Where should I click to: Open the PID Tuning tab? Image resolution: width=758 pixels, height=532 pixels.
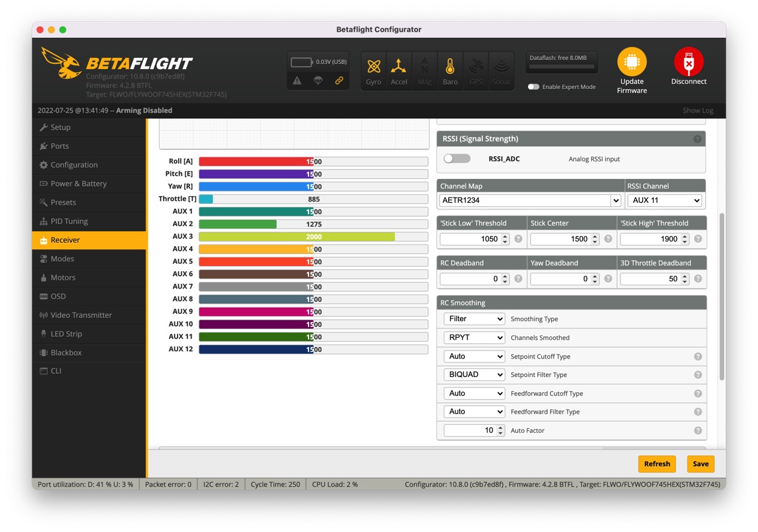(x=89, y=221)
